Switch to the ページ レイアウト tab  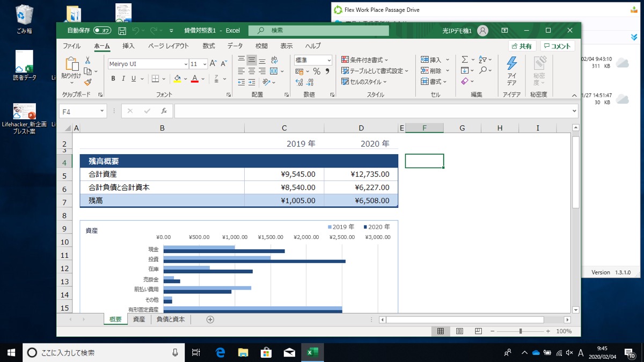tap(169, 46)
